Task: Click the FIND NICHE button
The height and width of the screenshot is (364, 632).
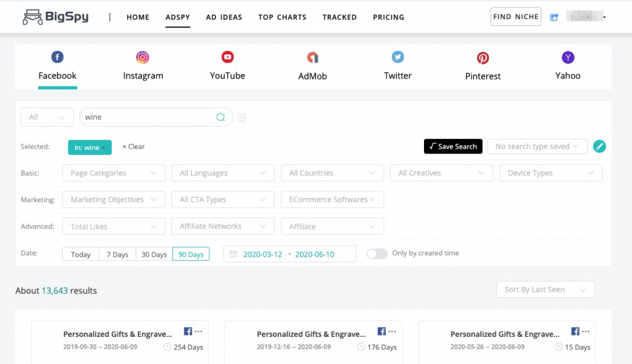Action: tap(516, 17)
